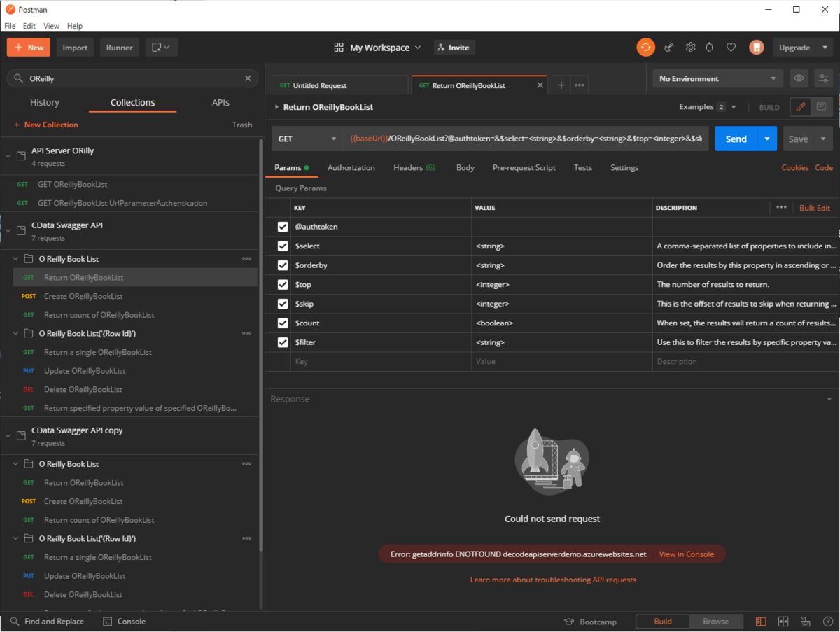This screenshot has width=840, height=632.
Task: Clear the OReilly search with the X icon
Action: [x=248, y=79]
